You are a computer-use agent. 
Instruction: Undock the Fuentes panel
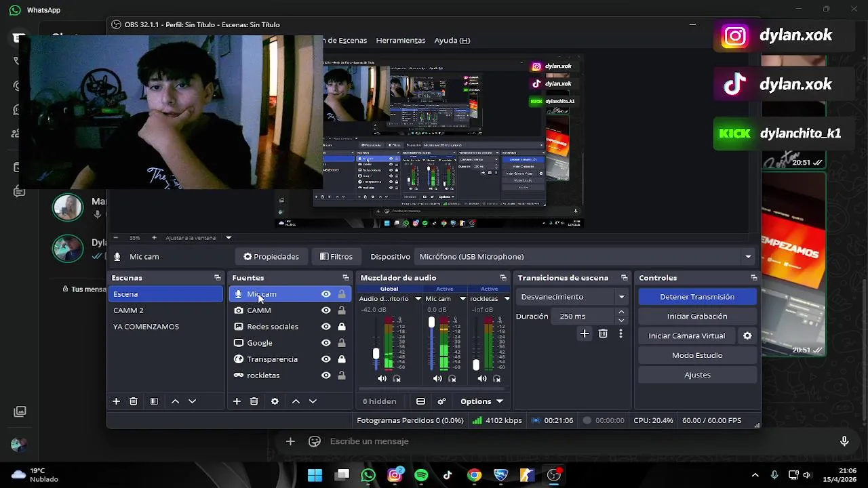click(x=346, y=278)
